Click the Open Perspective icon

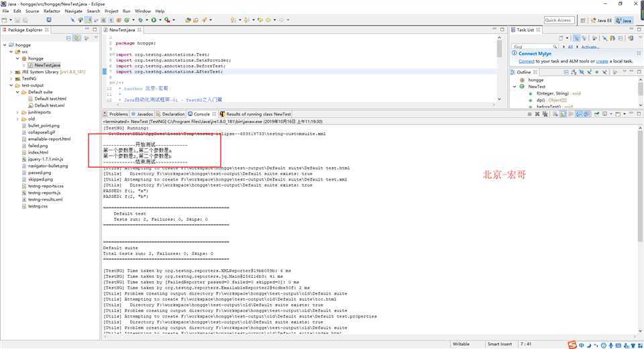(583, 20)
